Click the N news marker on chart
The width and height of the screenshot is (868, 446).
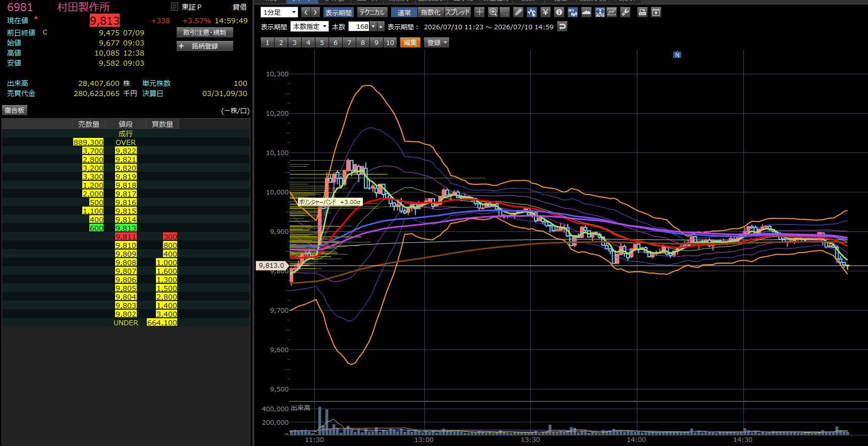coord(677,55)
